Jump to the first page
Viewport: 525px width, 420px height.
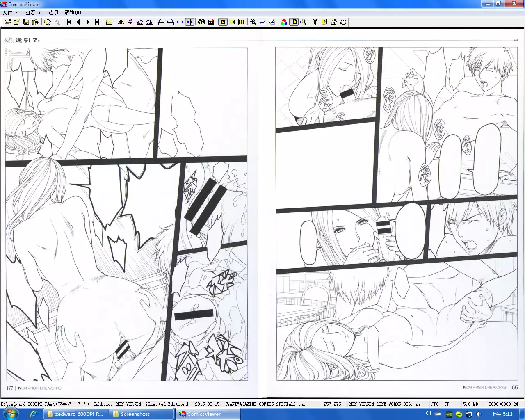(69, 22)
